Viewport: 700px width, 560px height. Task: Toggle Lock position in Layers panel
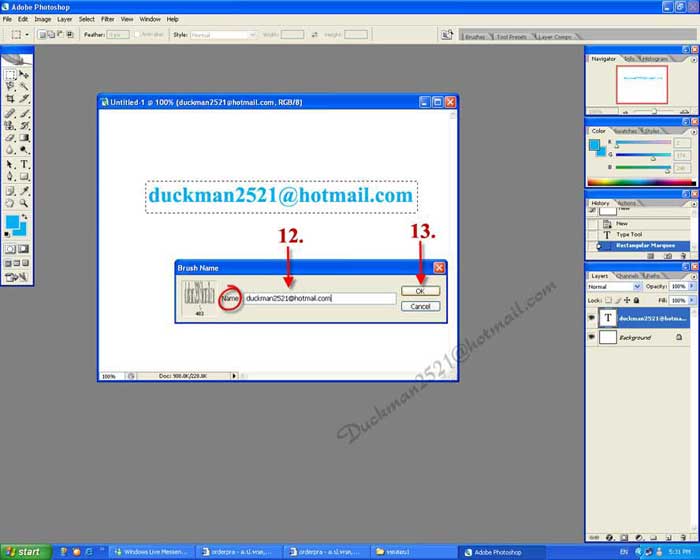[x=627, y=301]
